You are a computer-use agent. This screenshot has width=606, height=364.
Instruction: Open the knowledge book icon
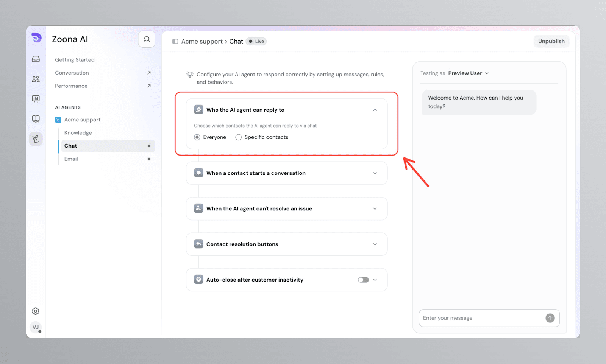click(36, 119)
